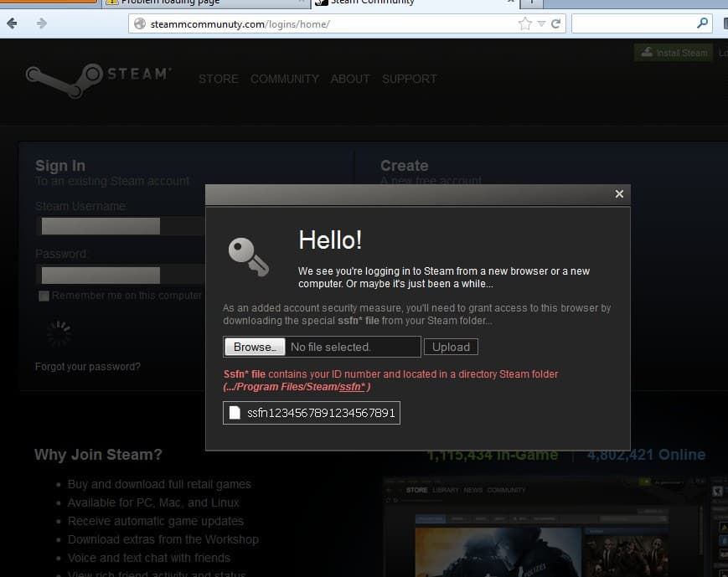Open the STORE menu in Steam header
The width and height of the screenshot is (728, 577).
click(x=218, y=79)
